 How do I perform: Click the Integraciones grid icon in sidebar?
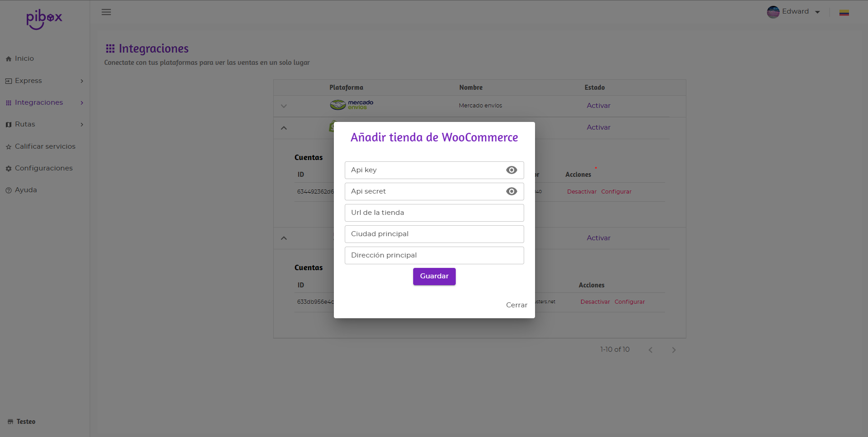pos(9,103)
